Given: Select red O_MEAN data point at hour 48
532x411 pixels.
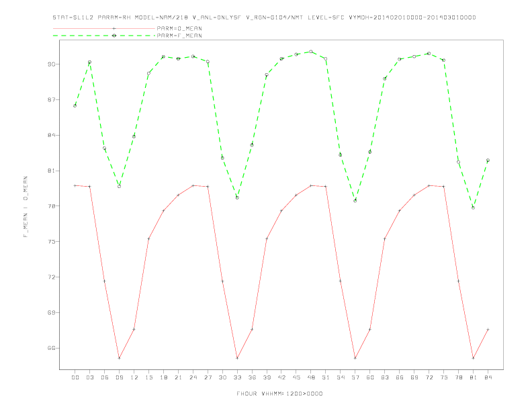Looking at the screenshot, I should tap(311, 185).
